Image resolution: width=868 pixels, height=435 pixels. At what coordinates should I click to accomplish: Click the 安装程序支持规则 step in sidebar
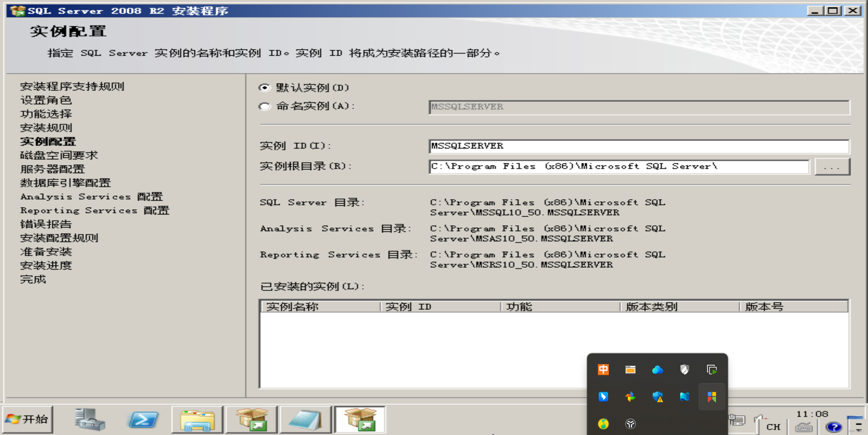[x=72, y=86]
